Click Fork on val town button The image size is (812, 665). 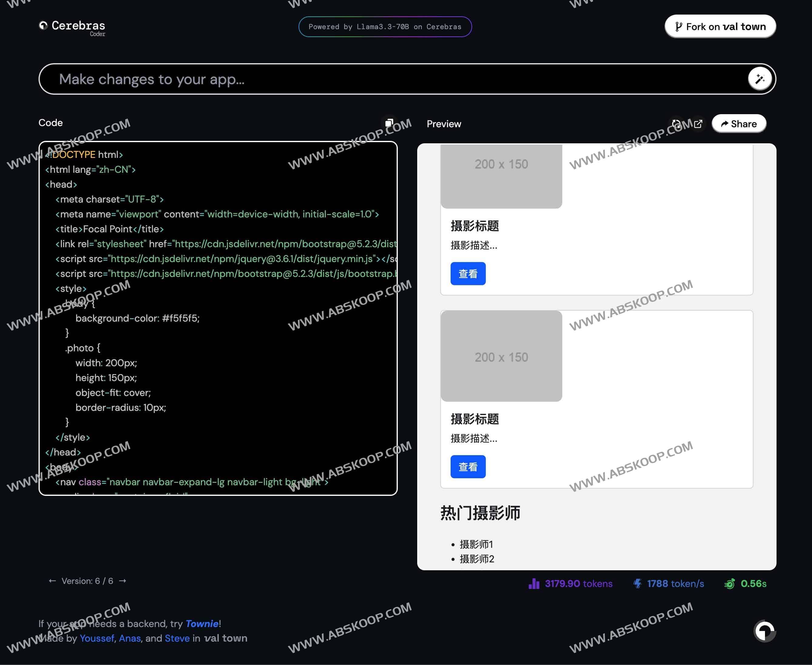pos(720,26)
